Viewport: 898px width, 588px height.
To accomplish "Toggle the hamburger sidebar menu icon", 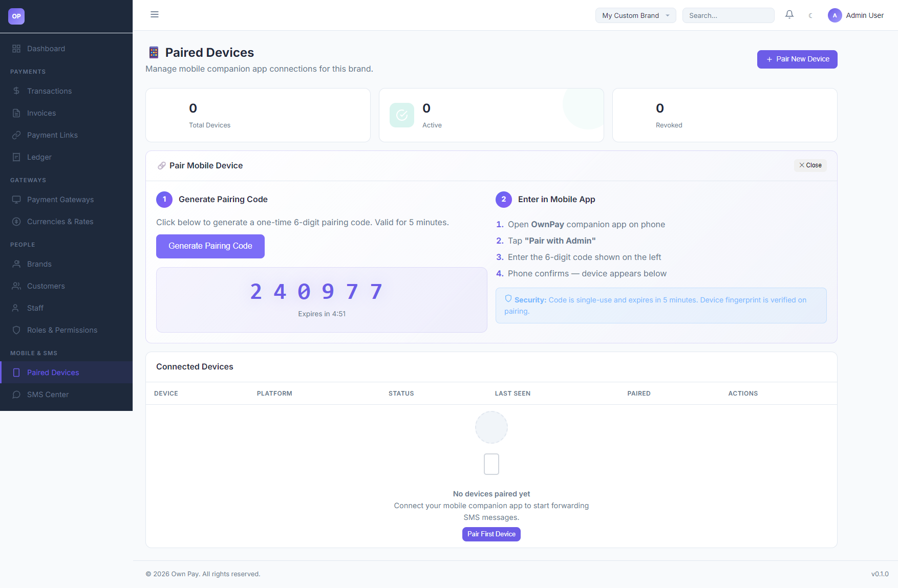I will [155, 14].
